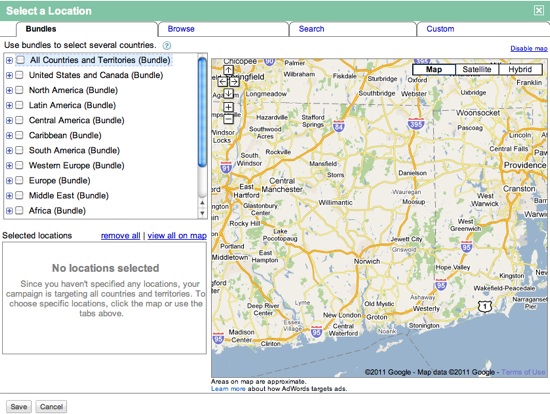Switch to the Bundles tab
Viewport: 550px width, 414px height.
(87, 29)
